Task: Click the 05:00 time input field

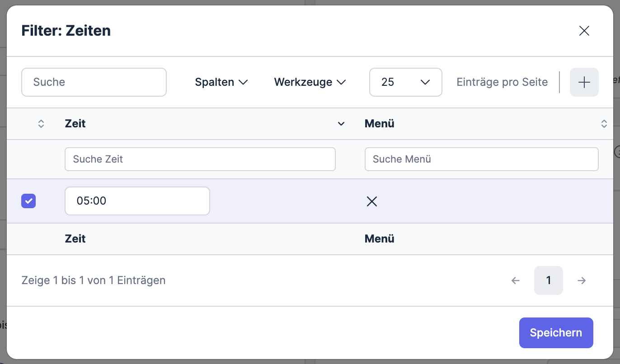Action: pos(137,201)
